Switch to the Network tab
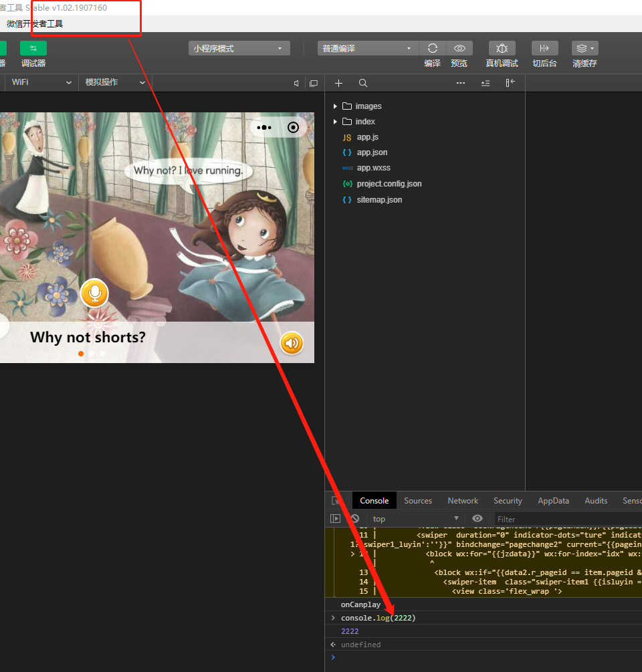Screen dimensions: 642x672 click(x=463, y=501)
